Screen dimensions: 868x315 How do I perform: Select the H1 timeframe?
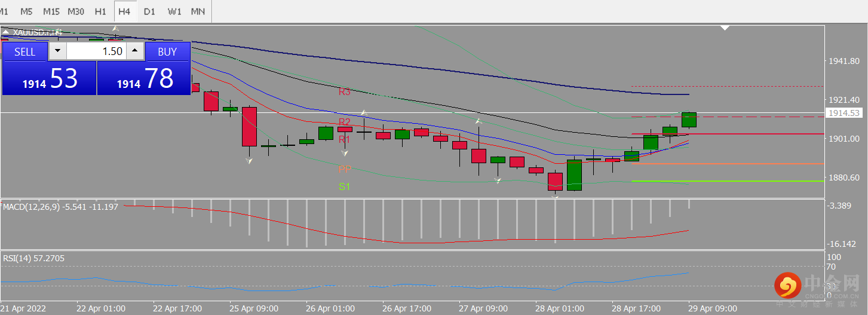click(100, 11)
